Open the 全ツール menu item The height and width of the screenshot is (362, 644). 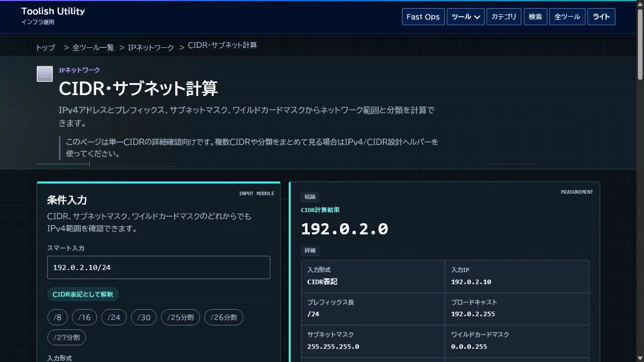click(567, 17)
